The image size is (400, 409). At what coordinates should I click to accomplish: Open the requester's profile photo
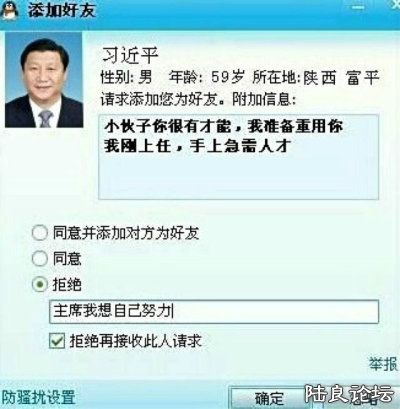[44, 80]
